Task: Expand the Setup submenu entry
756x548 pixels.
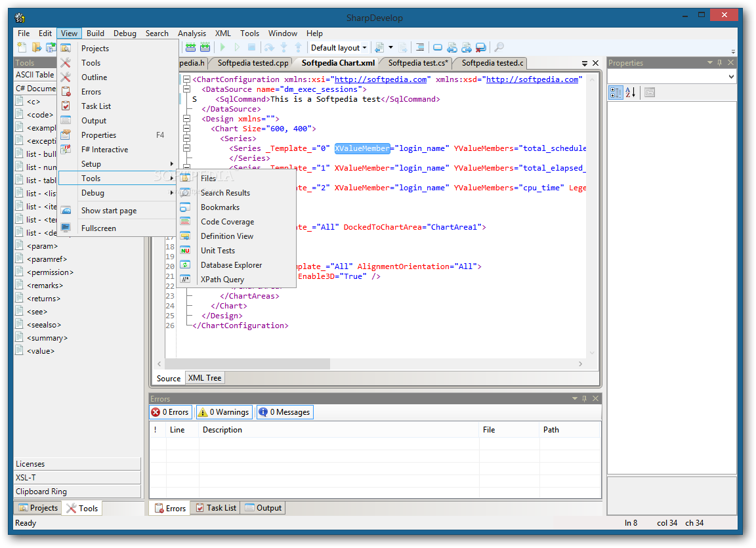Action: [118, 164]
